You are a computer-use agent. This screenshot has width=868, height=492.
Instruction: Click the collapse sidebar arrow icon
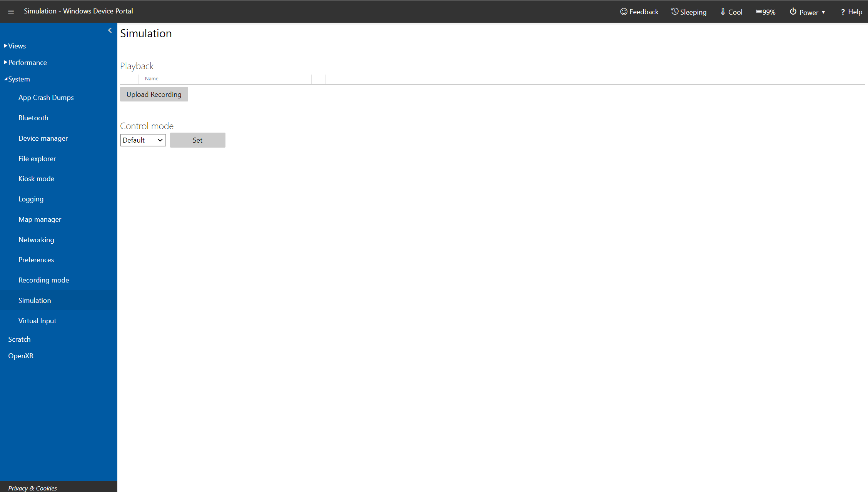[x=110, y=30]
